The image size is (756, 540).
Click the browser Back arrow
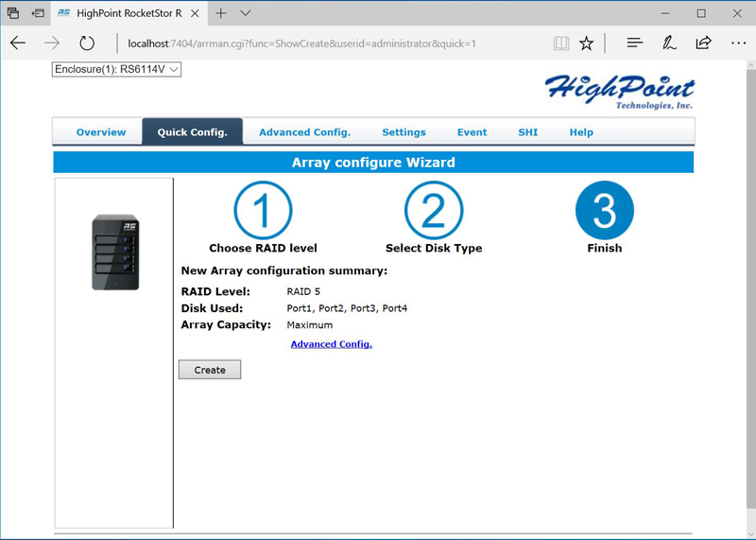(18, 43)
